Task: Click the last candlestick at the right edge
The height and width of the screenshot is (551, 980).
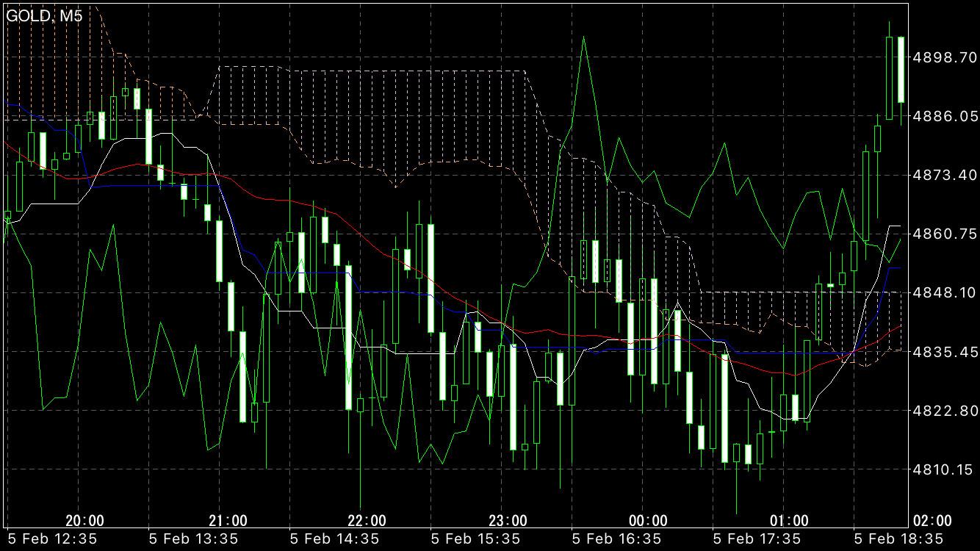Action: click(x=901, y=70)
